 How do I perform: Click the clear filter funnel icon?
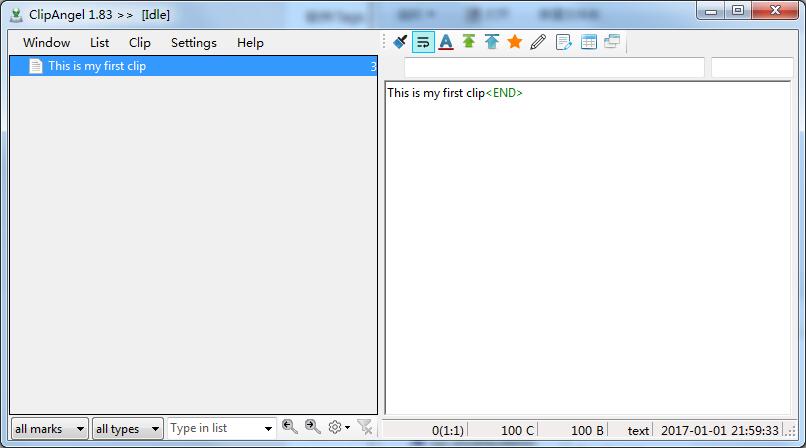pyautogui.click(x=365, y=427)
